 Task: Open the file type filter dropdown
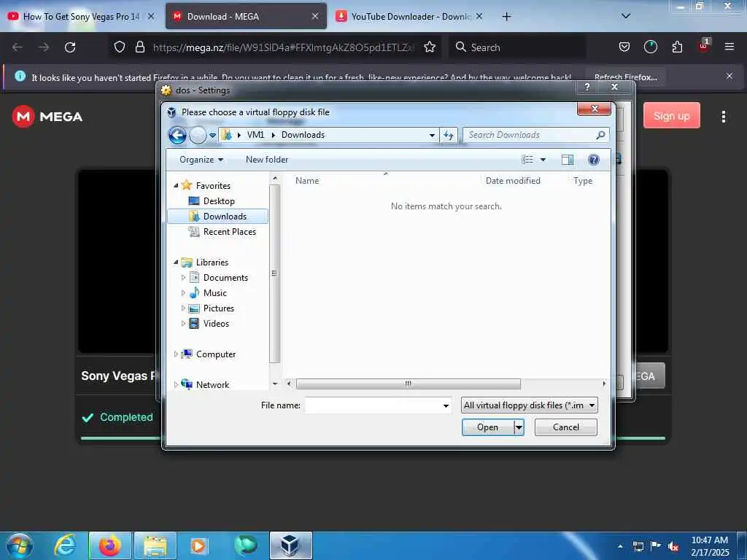[x=530, y=405]
